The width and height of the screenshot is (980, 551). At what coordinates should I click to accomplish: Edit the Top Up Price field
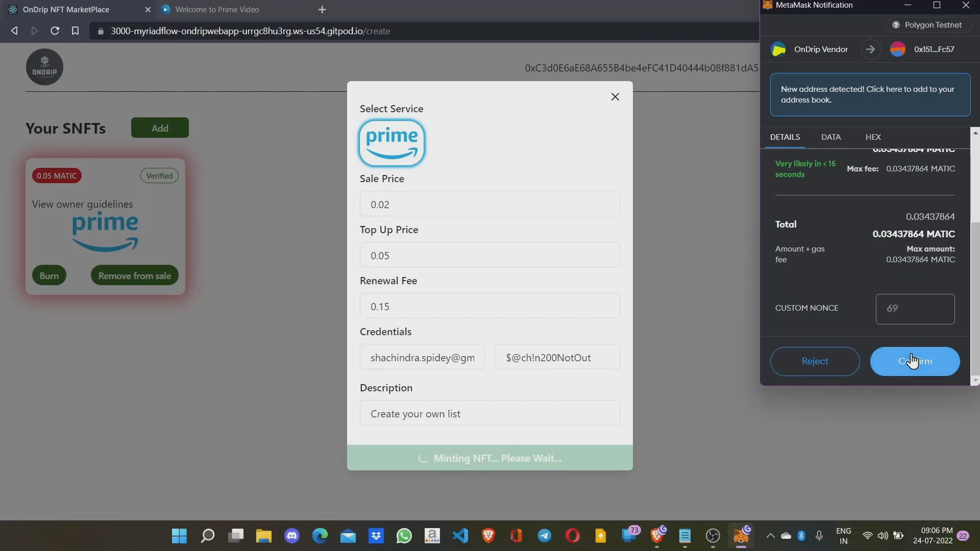pyautogui.click(x=490, y=255)
